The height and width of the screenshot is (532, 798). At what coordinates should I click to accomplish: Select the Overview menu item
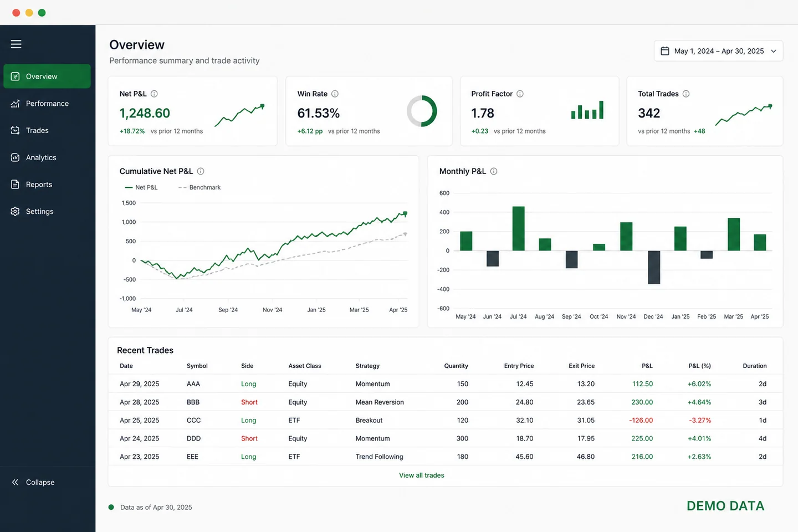(47, 76)
